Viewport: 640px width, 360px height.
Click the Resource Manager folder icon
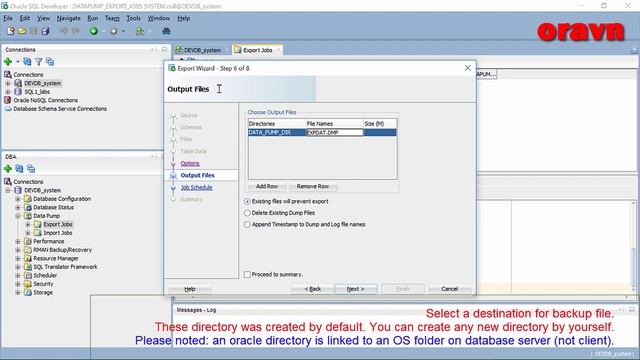click(28, 258)
